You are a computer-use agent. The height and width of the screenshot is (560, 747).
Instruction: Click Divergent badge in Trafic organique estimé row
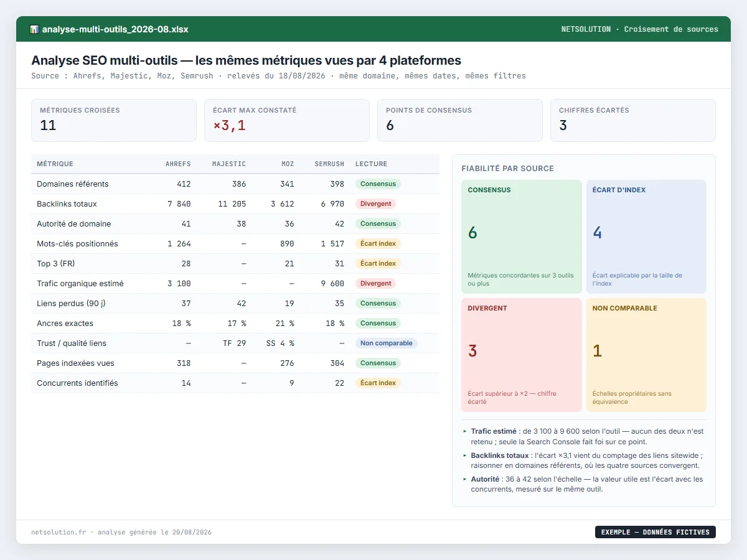point(376,284)
